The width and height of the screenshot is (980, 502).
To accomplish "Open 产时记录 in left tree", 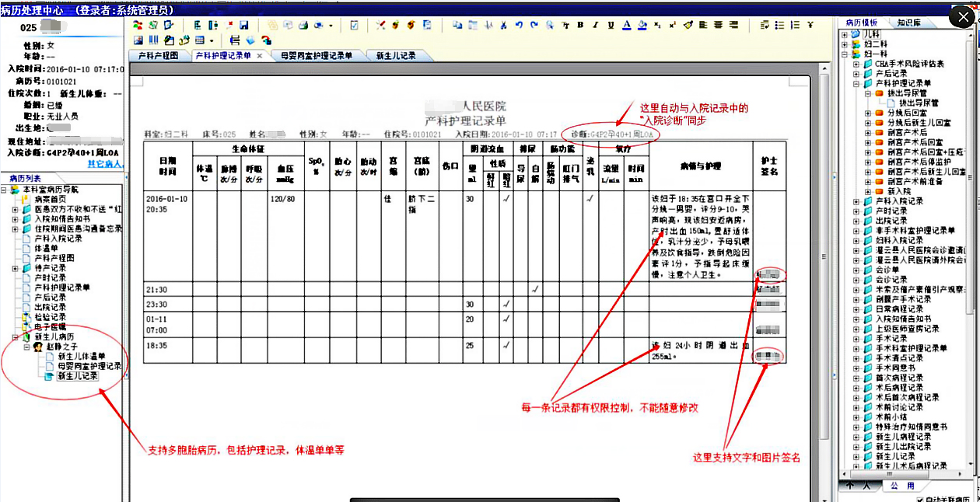I will click(x=50, y=278).
